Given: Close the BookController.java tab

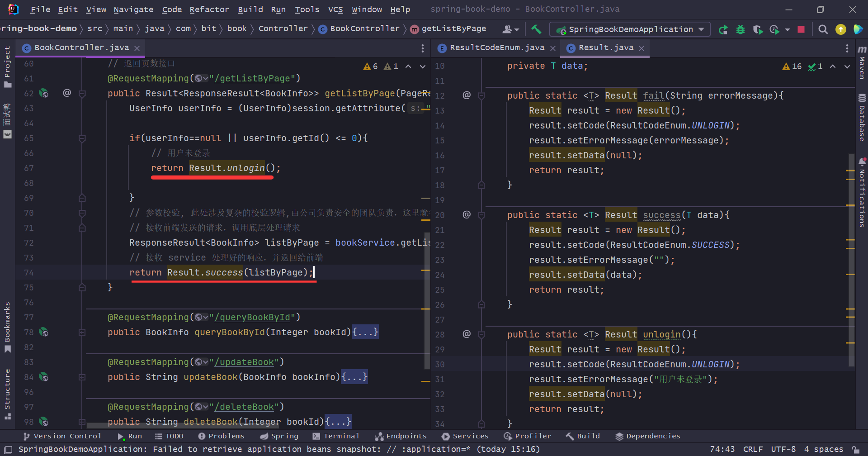Looking at the screenshot, I should click(x=137, y=48).
